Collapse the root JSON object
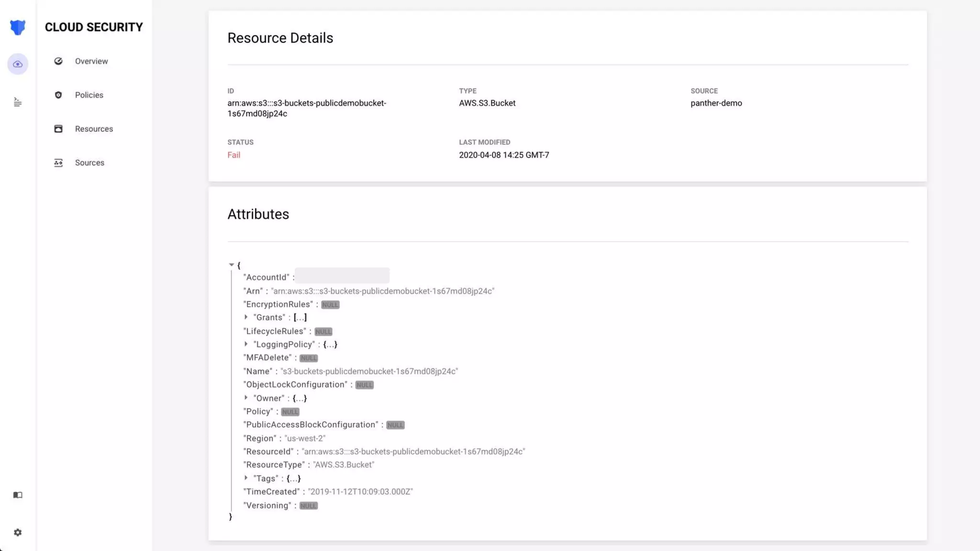 (232, 264)
